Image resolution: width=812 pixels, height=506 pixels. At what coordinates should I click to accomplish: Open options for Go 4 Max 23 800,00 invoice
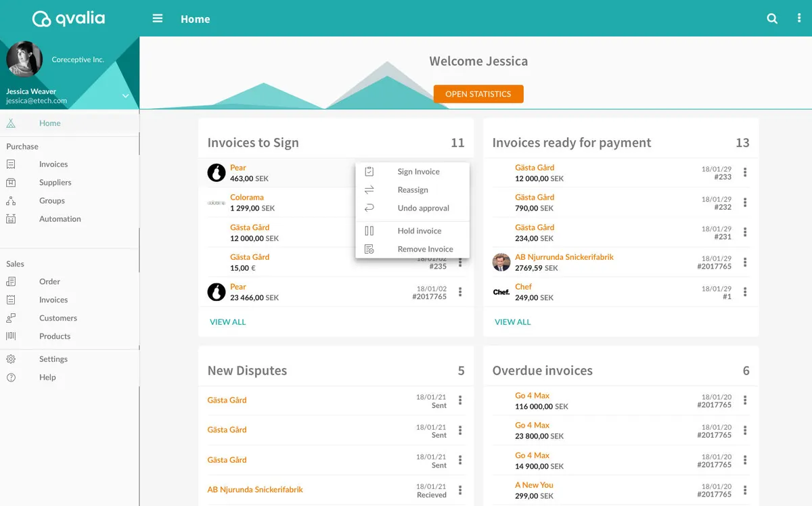pyautogui.click(x=745, y=430)
